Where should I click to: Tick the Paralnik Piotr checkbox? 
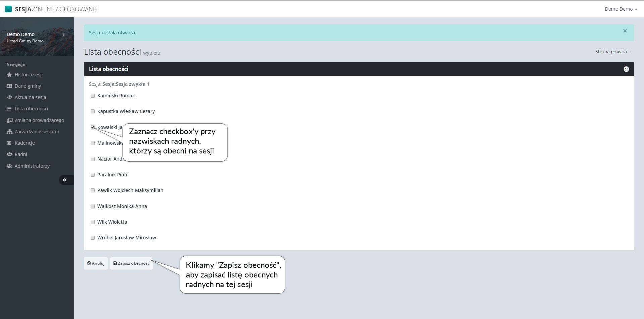(x=93, y=175)
